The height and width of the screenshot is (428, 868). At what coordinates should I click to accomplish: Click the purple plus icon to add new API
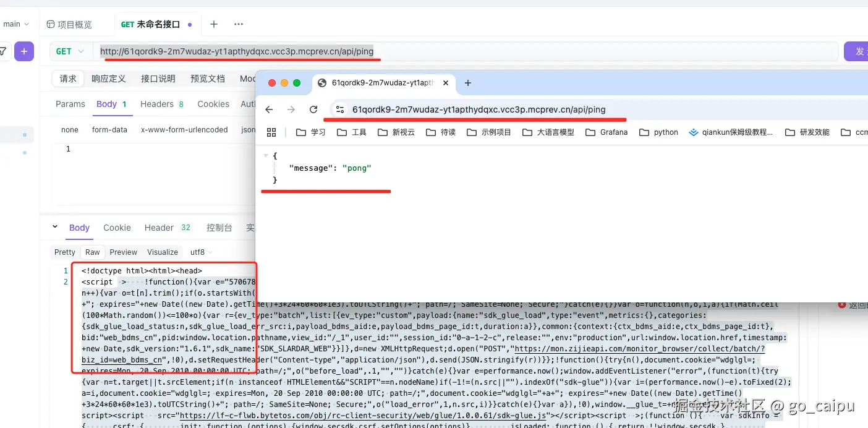pos(23,51)
